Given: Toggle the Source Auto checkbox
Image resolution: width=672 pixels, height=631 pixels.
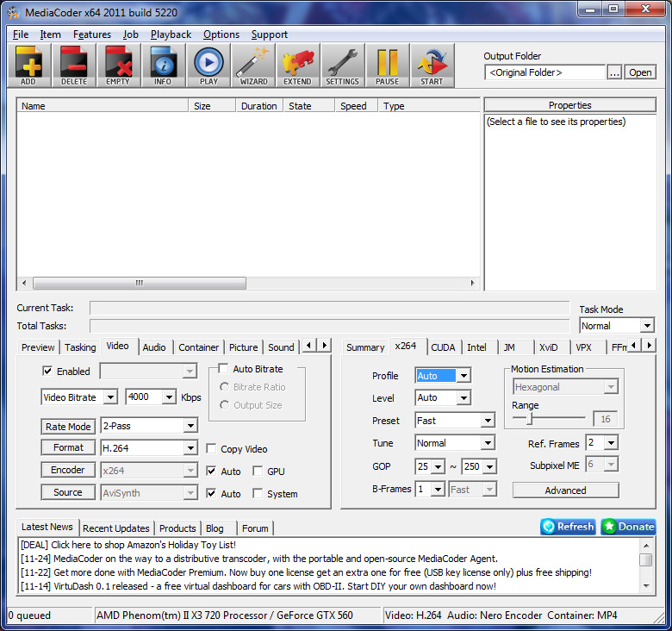Looking at the screenshot, I should (211, 493).
